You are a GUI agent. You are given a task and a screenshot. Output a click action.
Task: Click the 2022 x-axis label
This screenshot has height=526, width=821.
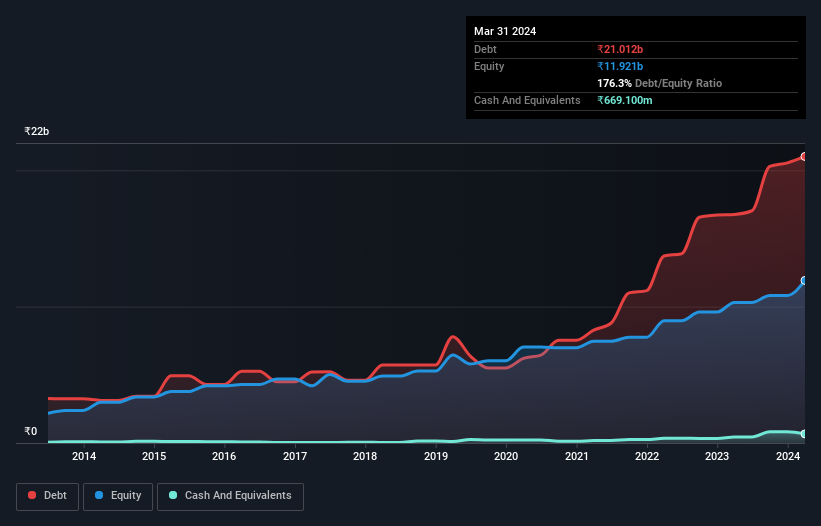tap(647, 456)
